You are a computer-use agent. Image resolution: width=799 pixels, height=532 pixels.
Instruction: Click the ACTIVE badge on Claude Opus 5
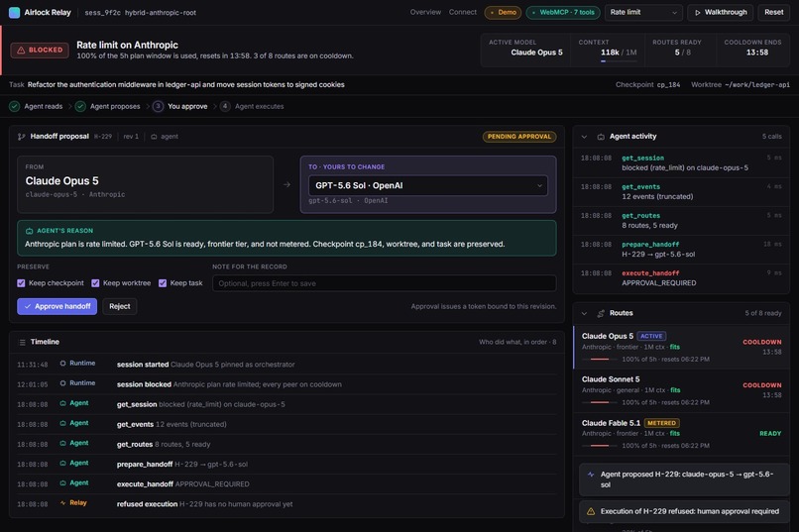[651, 336]
